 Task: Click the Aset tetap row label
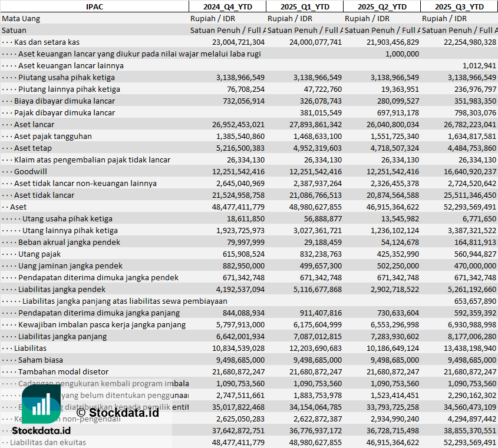click(33, 148)
